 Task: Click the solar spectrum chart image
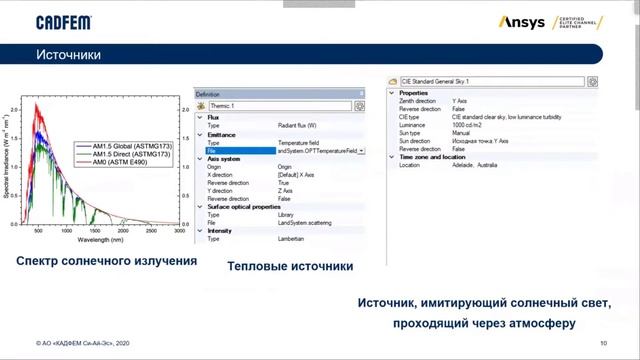coord(97,169)
